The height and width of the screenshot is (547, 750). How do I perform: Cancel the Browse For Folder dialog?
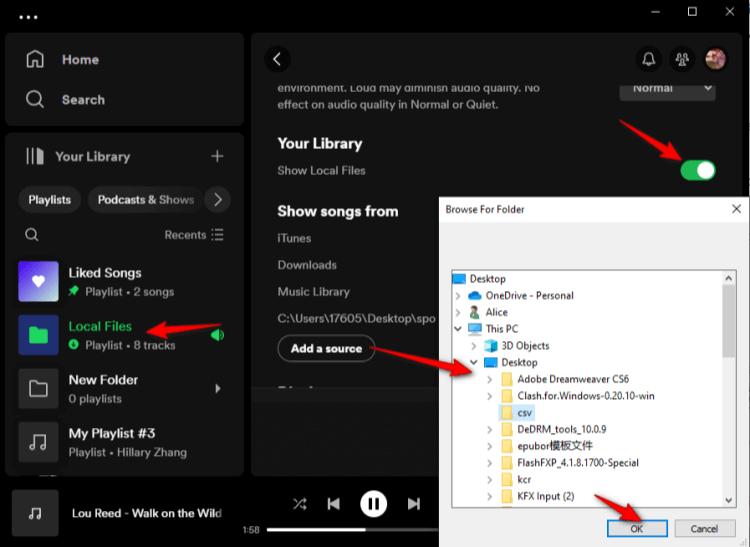click(x=704, y=528)
